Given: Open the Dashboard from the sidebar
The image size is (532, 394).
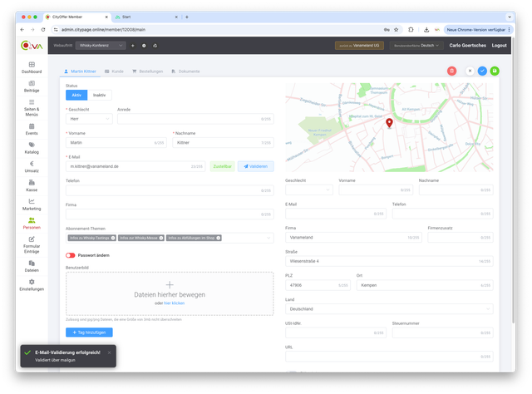Looking at the screenshot, I should click(x=32, y=67).
